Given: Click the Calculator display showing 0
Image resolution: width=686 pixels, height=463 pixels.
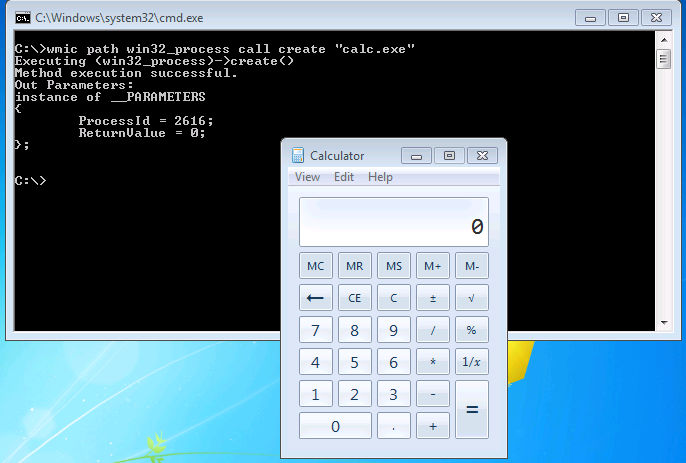Looking at the screenshot, I should (394, 222).
